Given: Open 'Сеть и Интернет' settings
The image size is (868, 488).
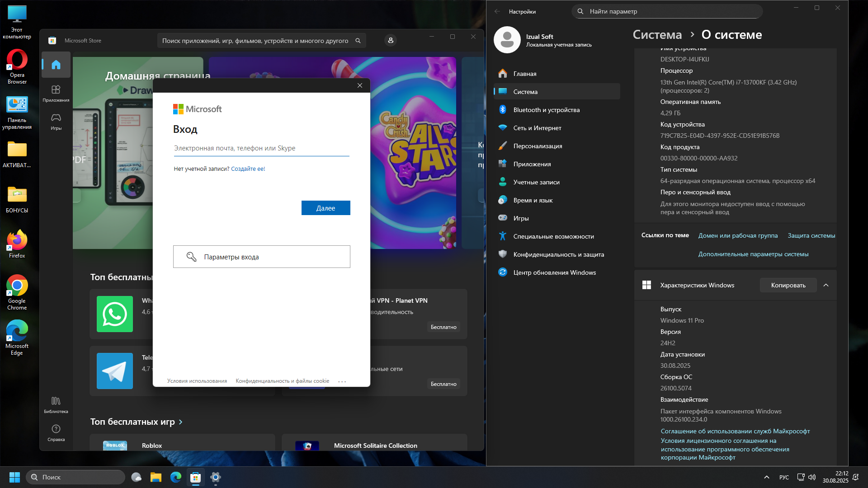Looking at the screenshot, I should [x=557, y=128].
